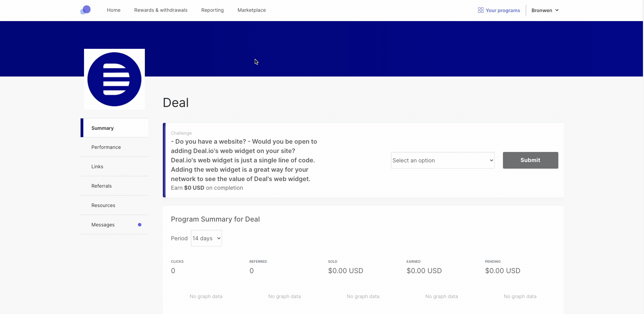The width and height of the screenshot is (644, 314).
Task: Click the Deal program logo image
Action: click(114, 79)
